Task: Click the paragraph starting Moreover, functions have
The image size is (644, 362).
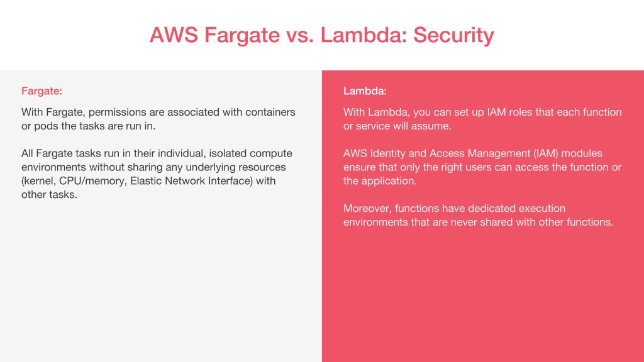Action: pos(479,215)
